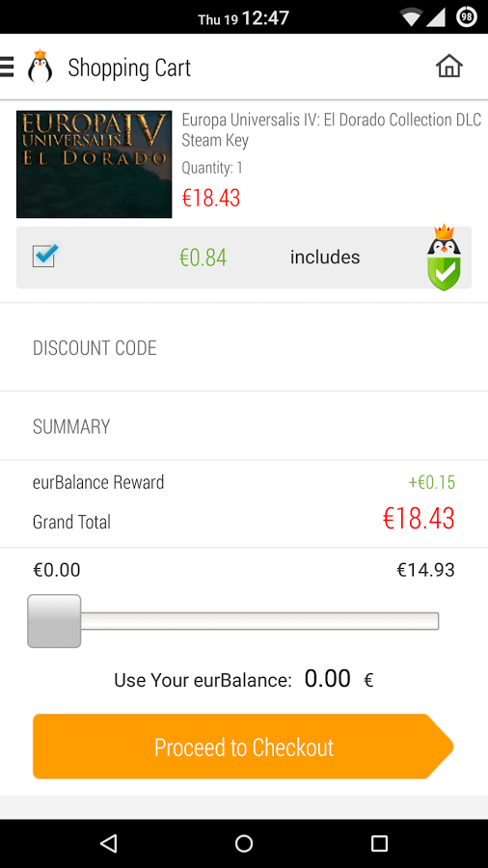Tap the Android home circle button
This screenshot has height=868, width=488.
(x=244, y=843)
